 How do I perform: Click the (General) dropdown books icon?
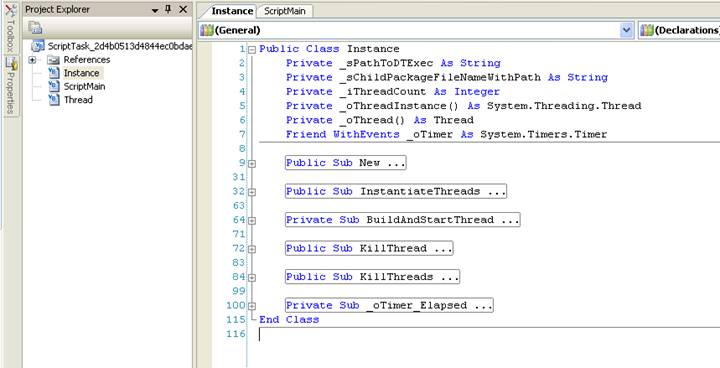[207, 30]
